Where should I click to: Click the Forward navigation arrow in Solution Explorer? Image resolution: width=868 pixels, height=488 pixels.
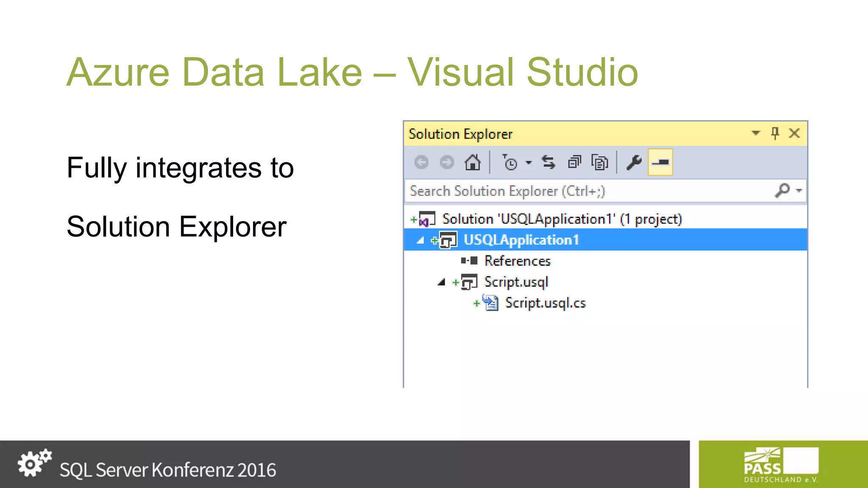click(447, 162)
